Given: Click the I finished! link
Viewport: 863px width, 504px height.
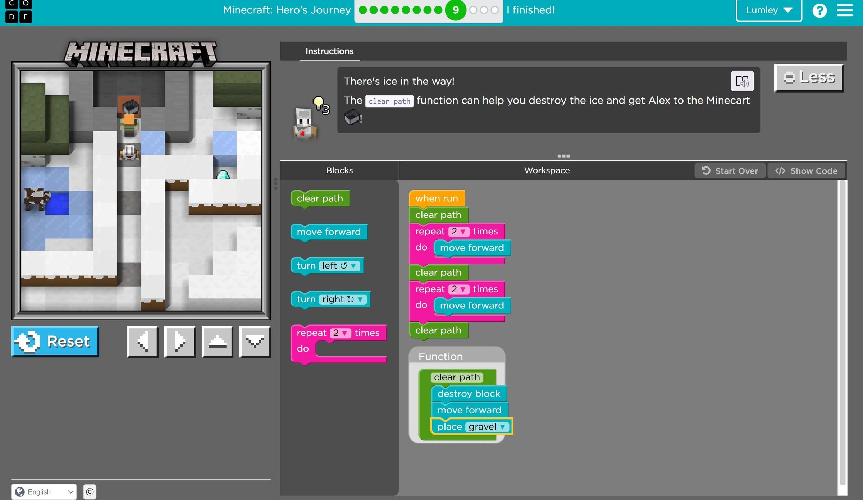Looking at the screenshot, I should pos(530,10).
